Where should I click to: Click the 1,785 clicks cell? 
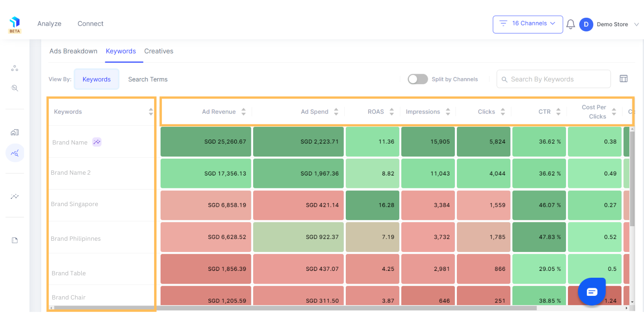tap(483, 237)
